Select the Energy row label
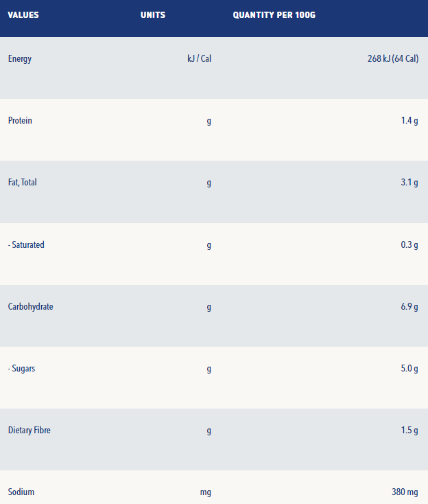The width and height of the screenshot is (428, 504). pyautogui.click(x=20, y=59)
